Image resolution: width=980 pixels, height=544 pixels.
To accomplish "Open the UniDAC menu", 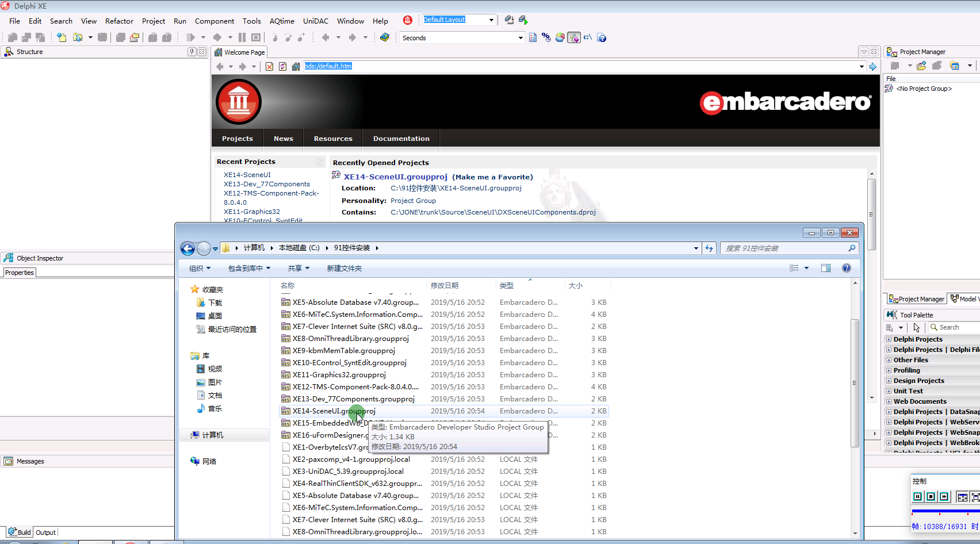I will [316, 21].
